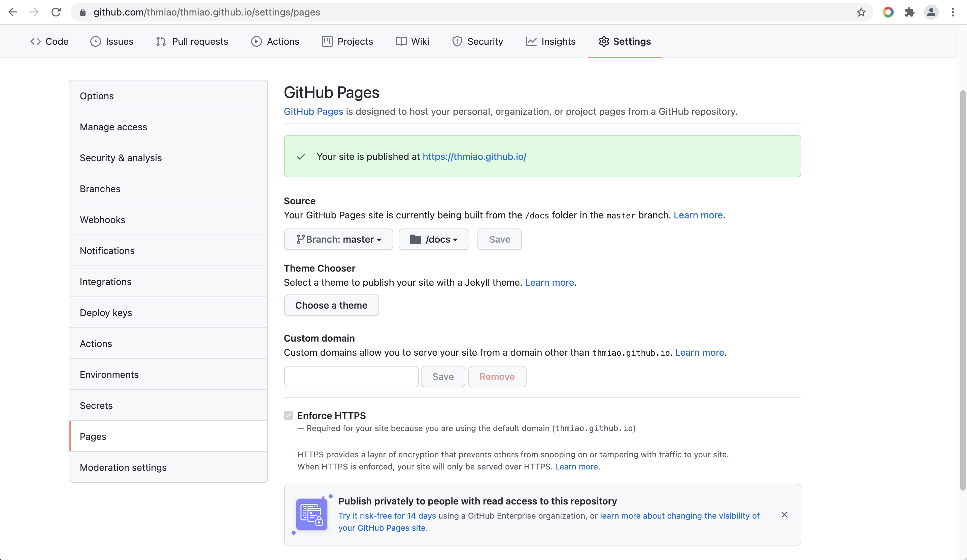The width and height of the screenshot is (967, 560).
Task: Open Deploy keys settings
Action: click(x=168, y=313)
